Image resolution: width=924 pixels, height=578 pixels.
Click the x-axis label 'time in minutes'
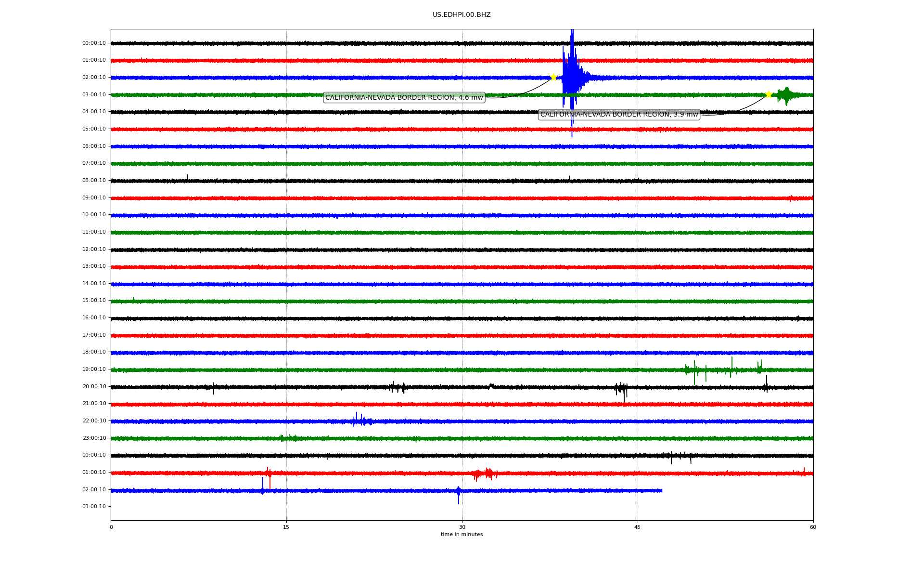pyautogui.click(x=462, y=535)
